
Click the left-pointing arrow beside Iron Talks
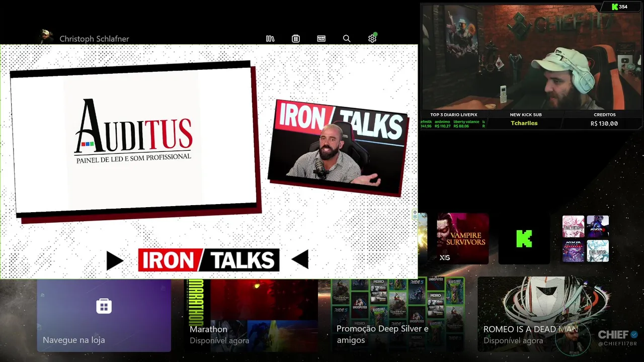coord(300,260)
